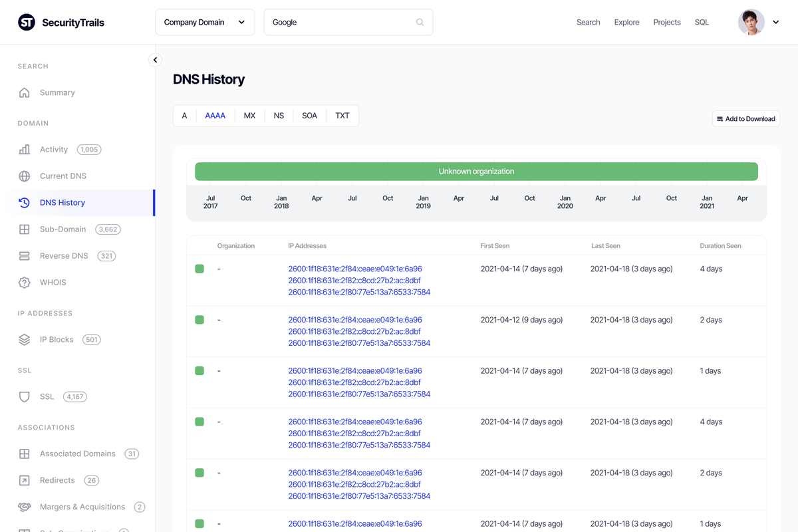The width and height of the screenshot is (798, 532).
Task: Click green swatch of first DNS row
Action: pos(199,269)
